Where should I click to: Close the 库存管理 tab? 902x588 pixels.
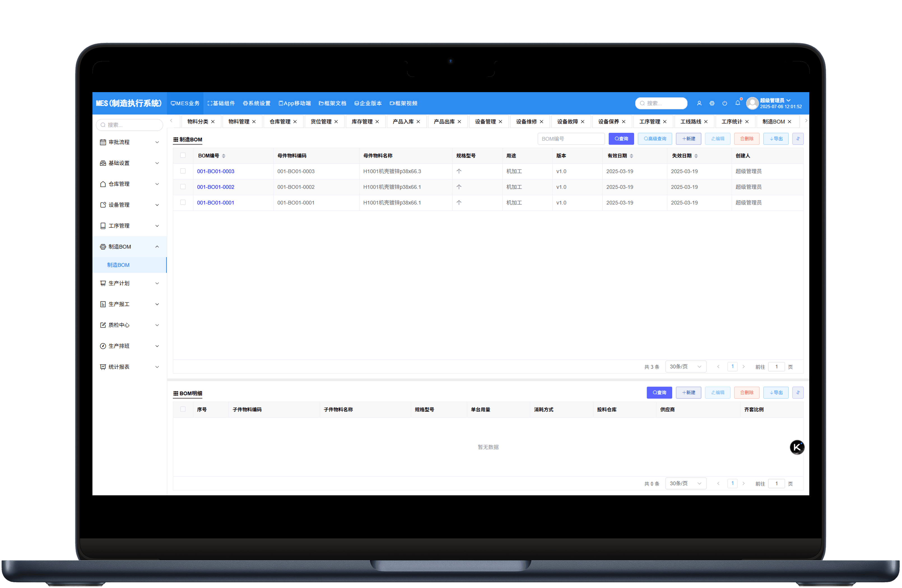point(377,122)
